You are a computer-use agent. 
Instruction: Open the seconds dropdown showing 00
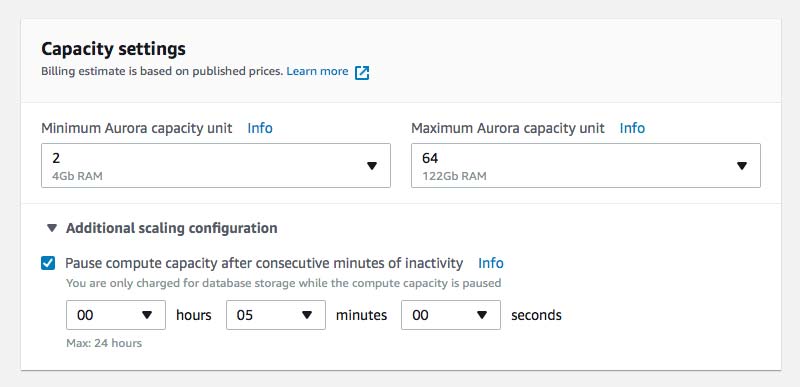tap(451, 315)
